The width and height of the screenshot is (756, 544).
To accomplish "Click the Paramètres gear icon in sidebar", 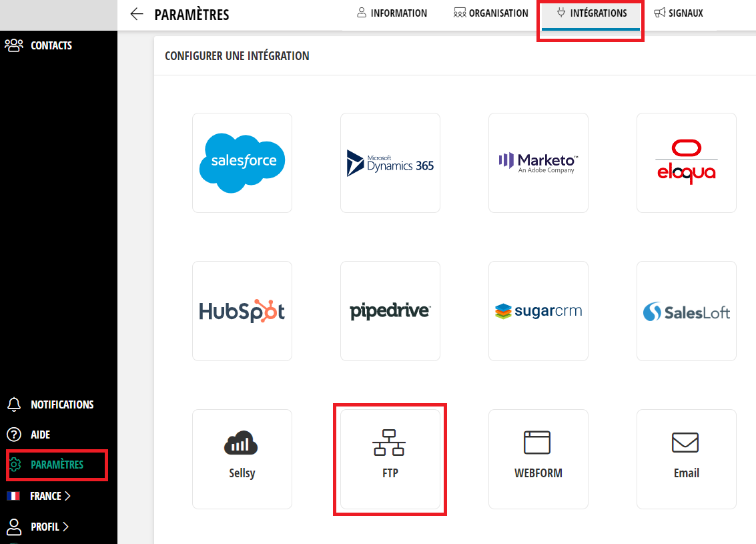I will [15, 465].
